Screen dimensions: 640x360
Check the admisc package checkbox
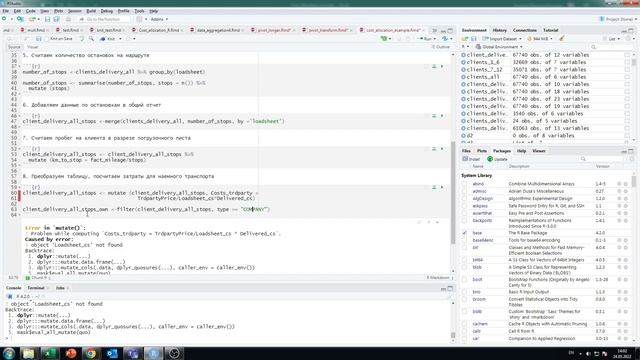(464, 191)
